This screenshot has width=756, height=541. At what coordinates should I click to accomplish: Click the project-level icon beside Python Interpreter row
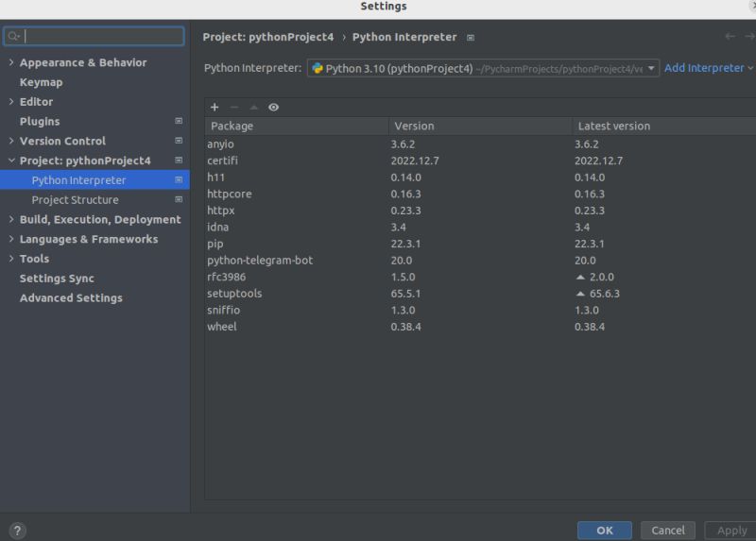179,179
